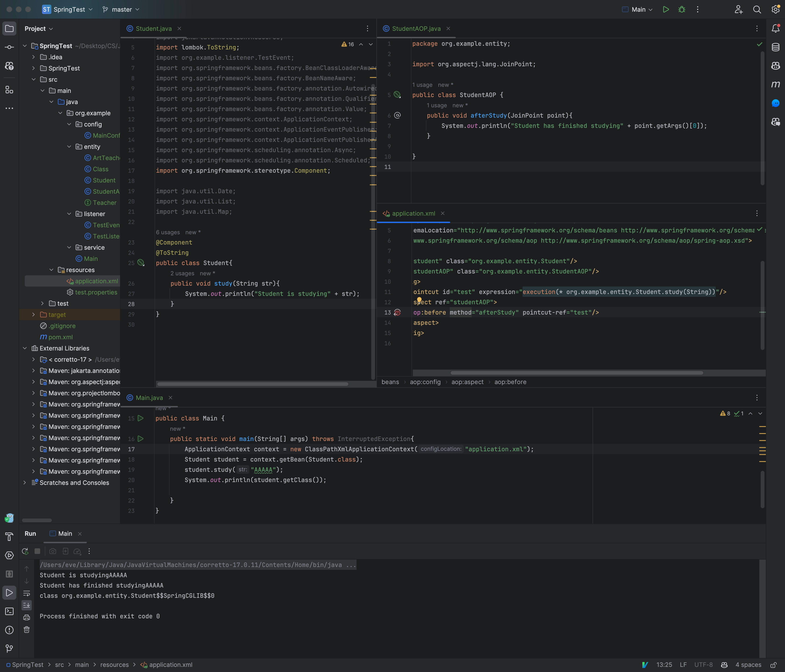Toggle the error stripe marker in StudentAOP.java
This screenshot has height=672, width=785.
[760, 44]
